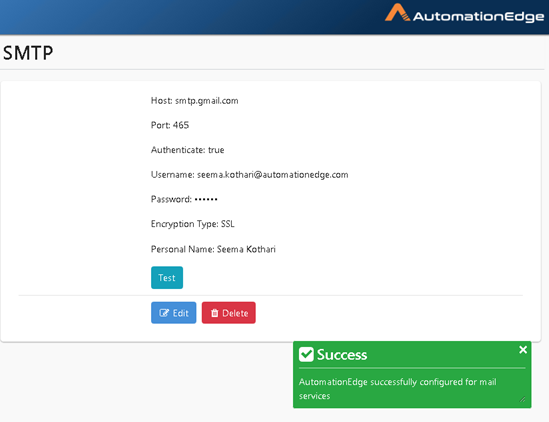Click the notification resize grip

tap(522, 399)
